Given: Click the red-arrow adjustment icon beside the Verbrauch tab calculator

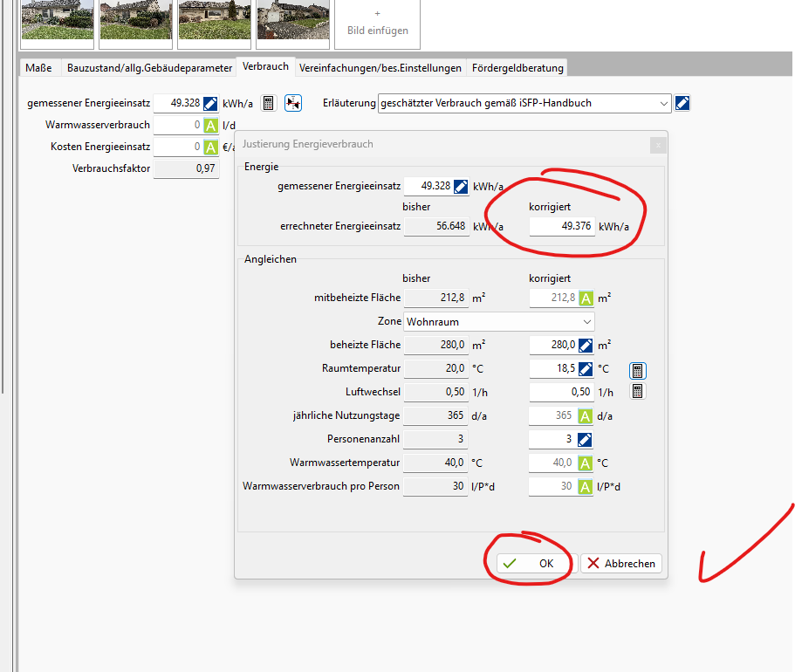Looking at the screenshot, I should (293, 103).
